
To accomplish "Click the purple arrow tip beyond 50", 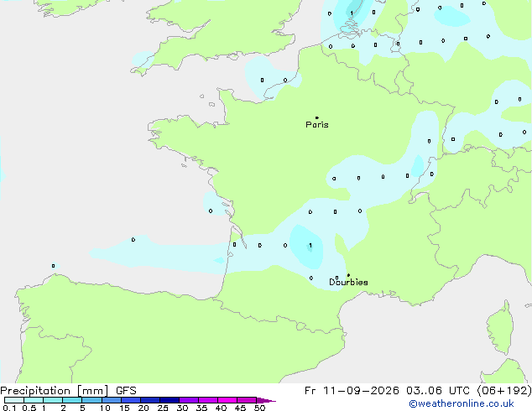I will tap(266, 400).
